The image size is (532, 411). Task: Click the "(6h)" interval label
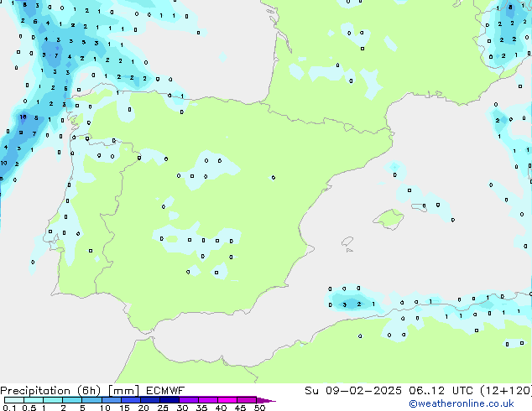pos(89,391)
